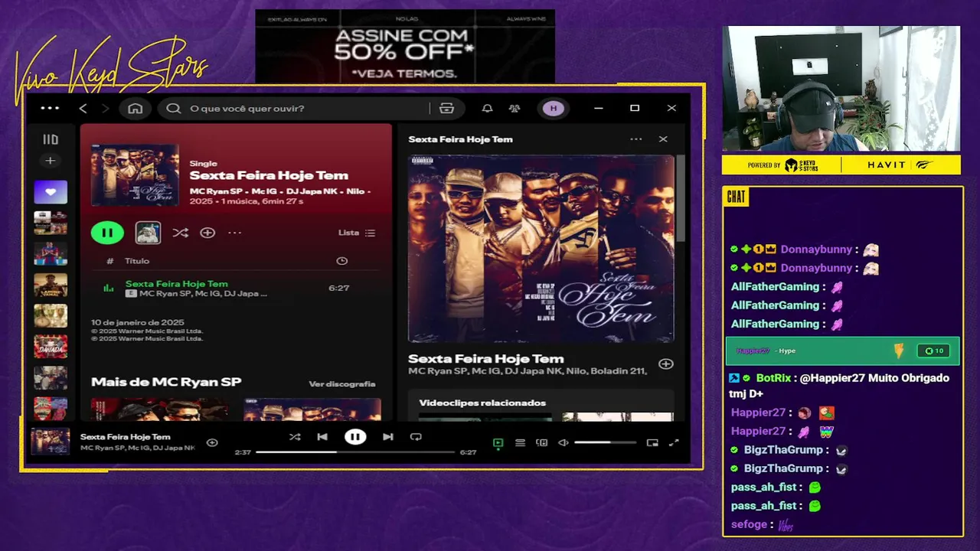Open artist link "Mc IG" in album header

point(263,191)
